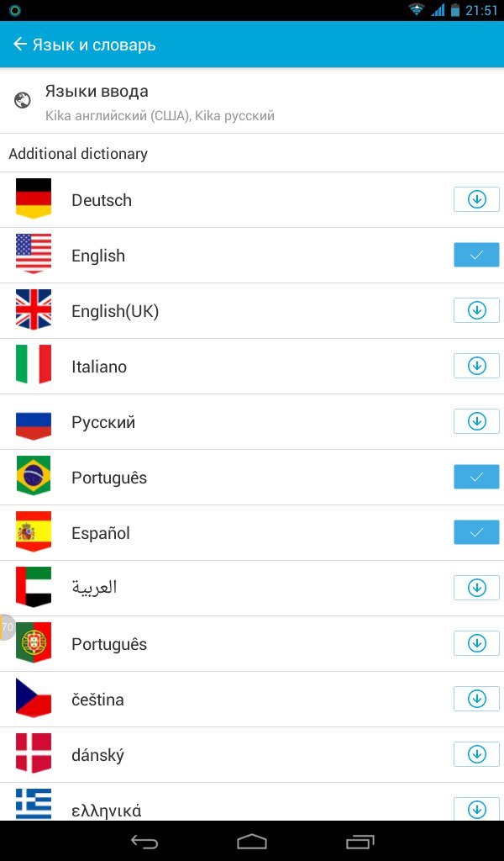Download the English(UK) dictionary

tap(476, 311)
